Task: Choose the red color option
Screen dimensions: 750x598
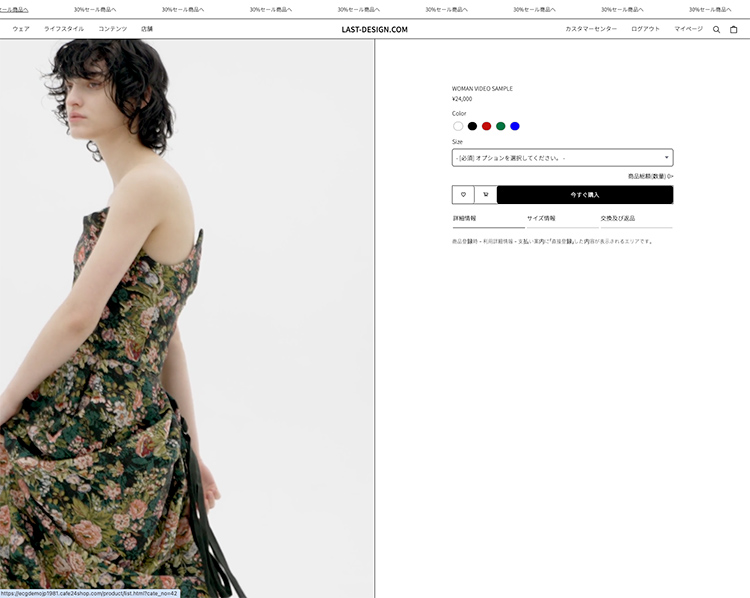Action: coord(487,126)
